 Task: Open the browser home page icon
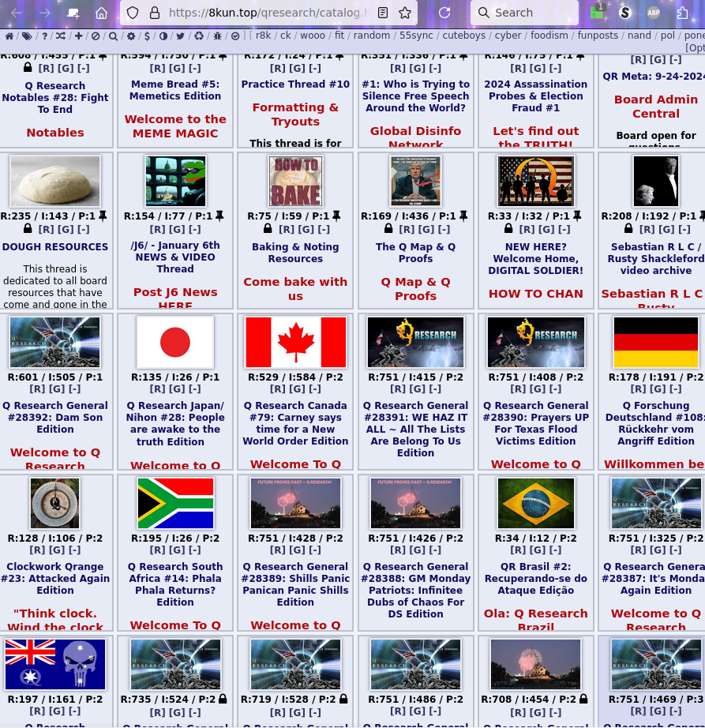(101, 13)
